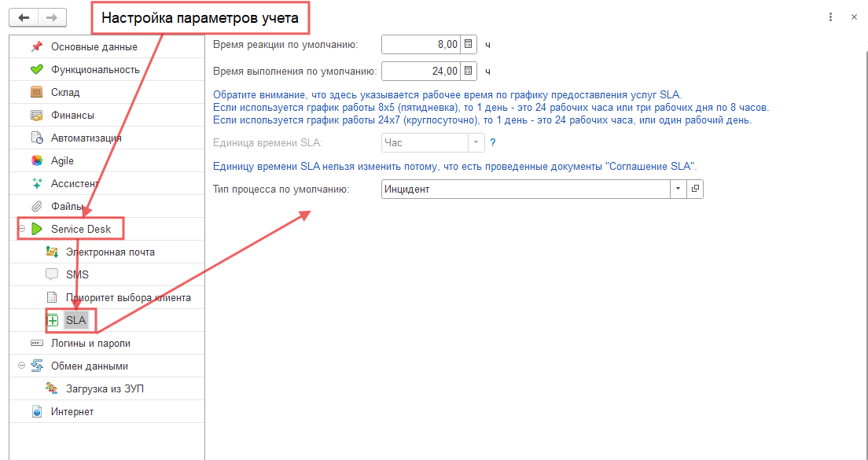Click the question mark help for SLA unit
This screenshot has height=460, width=868.
point(493,143)
